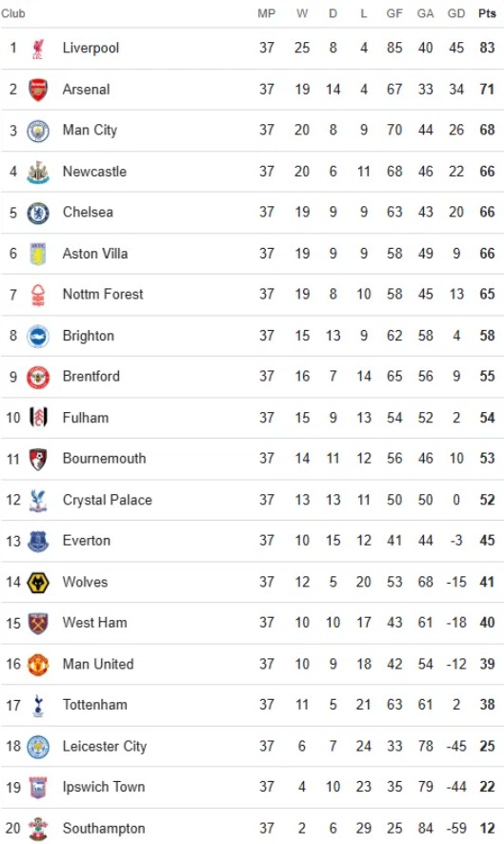The image size is (504, 844).
Task: Click the Man United crest
Action: click(x=38, y=665)
